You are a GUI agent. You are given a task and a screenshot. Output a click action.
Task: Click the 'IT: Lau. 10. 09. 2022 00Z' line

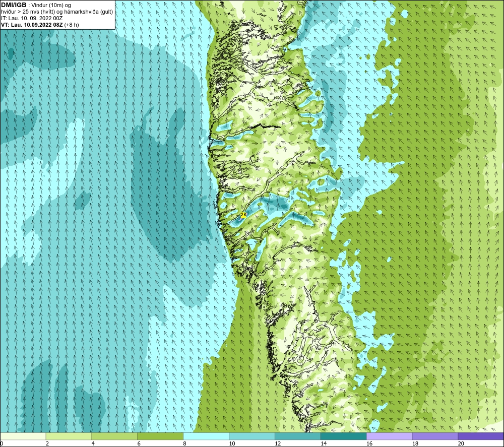(32, 18)
